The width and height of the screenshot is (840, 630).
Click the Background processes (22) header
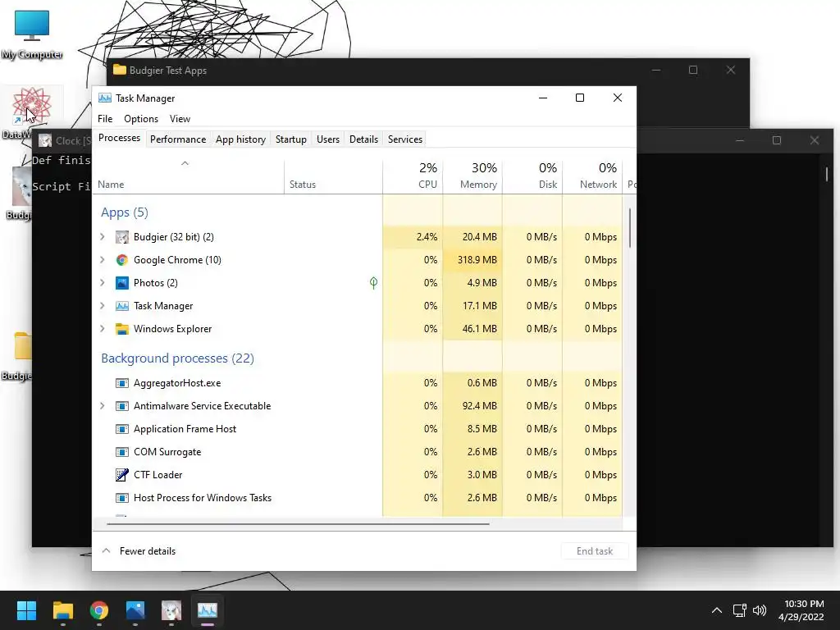pyautogui.click(x=178, y=358)
